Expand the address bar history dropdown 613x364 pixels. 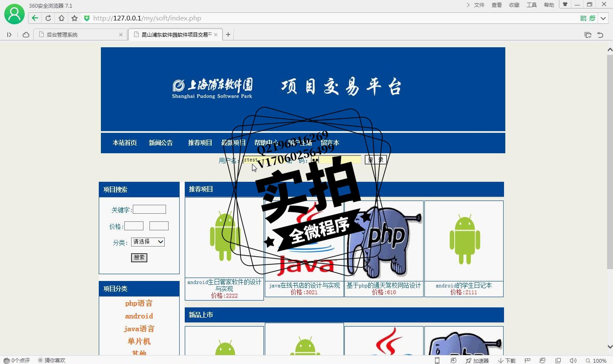603,18
